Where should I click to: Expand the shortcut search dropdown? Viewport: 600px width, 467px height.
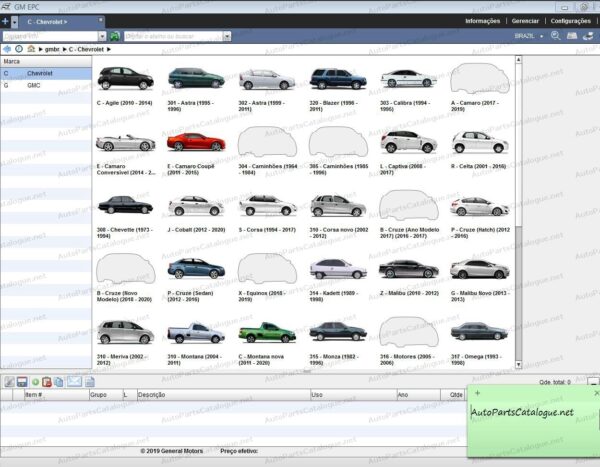227,36
